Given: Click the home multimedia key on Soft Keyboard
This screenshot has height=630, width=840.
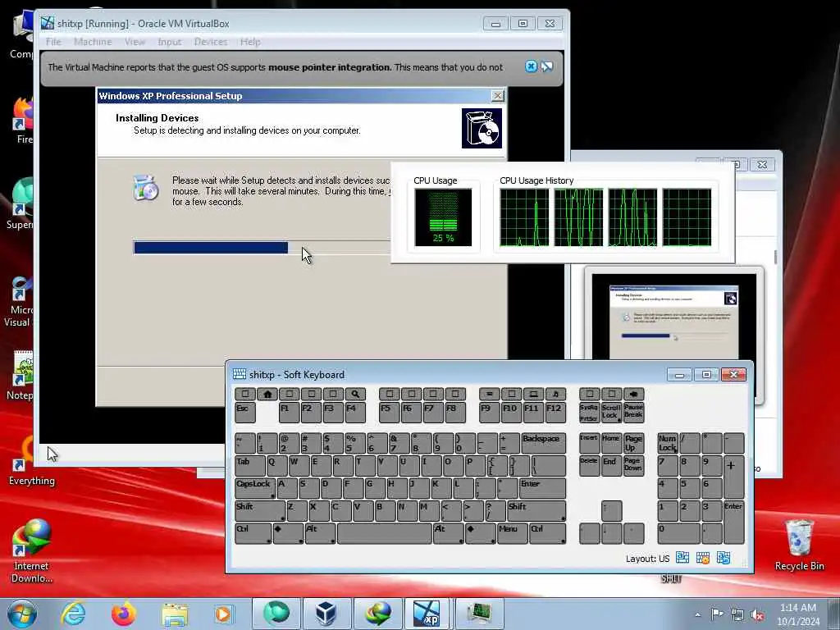Looking at the screenshot, I should [267, 395].
